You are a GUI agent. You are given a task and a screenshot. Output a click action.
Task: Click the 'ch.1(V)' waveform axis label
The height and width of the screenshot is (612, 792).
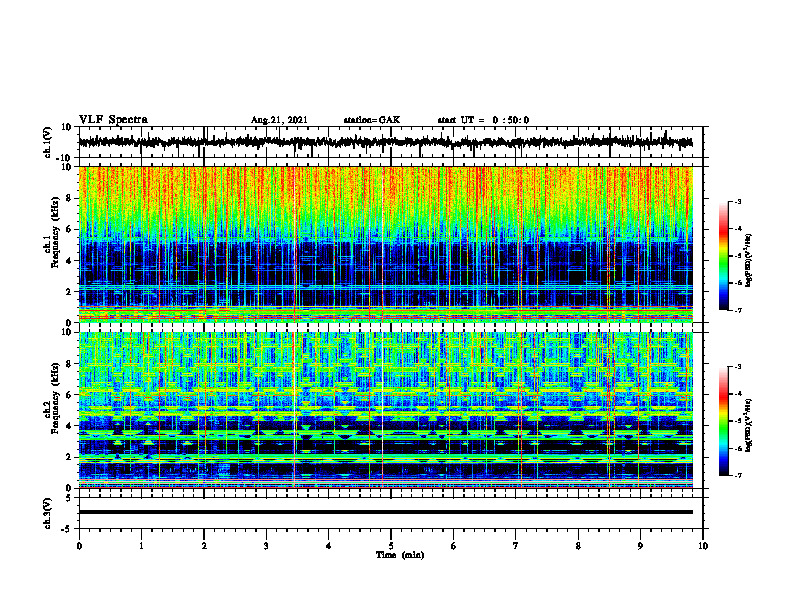tap(48, 142)
